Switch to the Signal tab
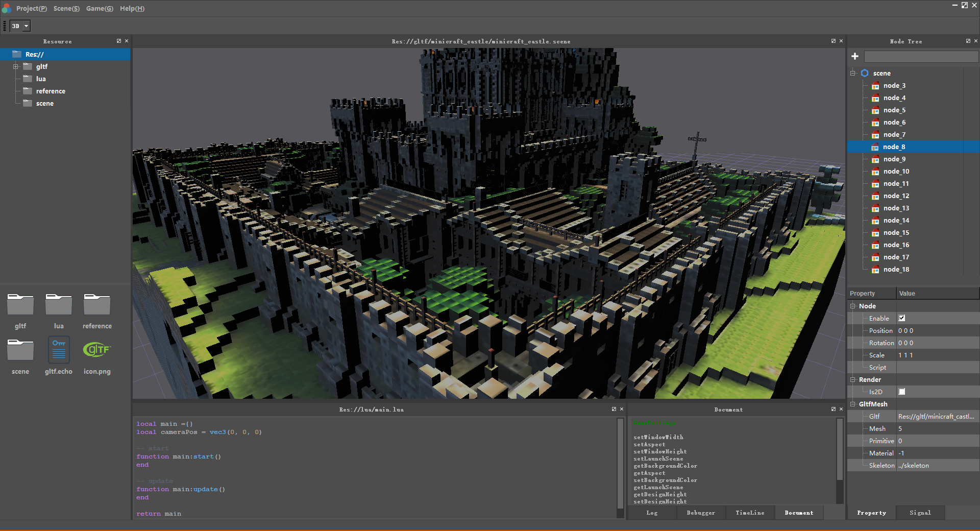The image size is (980, 531). coord(920,513)
